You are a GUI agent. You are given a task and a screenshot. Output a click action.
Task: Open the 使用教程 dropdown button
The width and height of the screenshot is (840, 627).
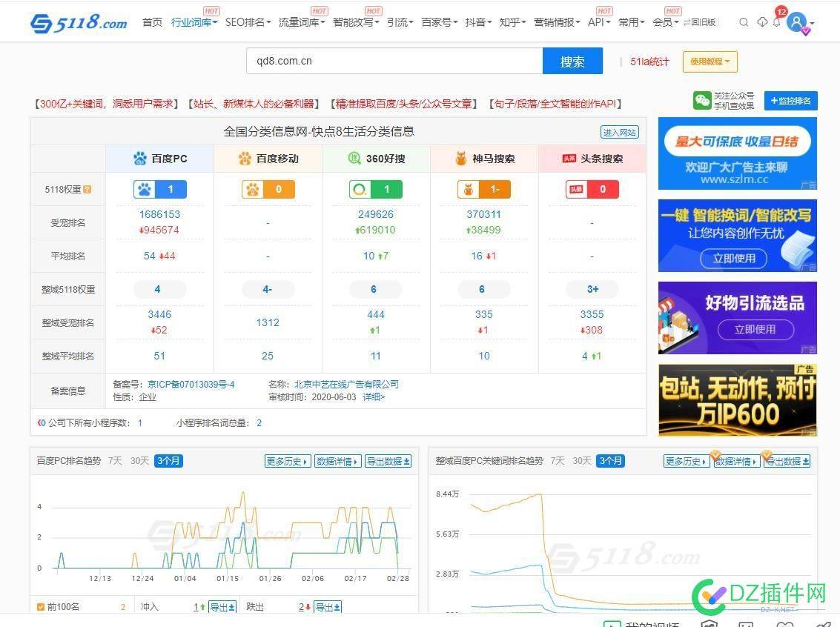(710, 62)
